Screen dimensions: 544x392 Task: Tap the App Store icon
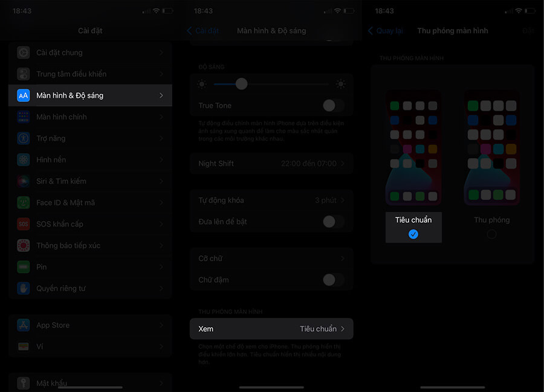24,325
